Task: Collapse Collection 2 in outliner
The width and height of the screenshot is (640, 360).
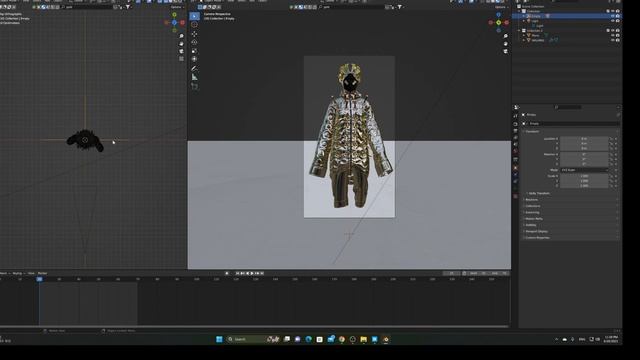Action: pyautogui.click(x=520, y=31)
